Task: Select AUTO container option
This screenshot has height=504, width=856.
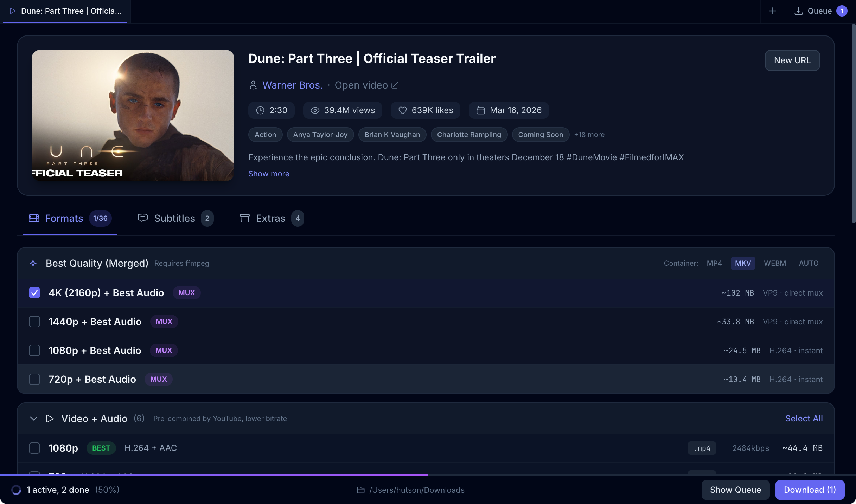Action: [x=809, y=263]
